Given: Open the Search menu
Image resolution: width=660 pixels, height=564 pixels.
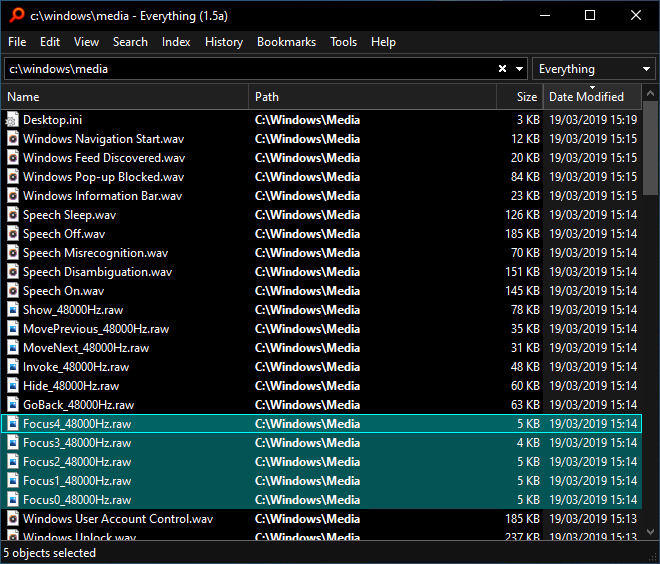Looking at the screenshot, I should tap(130, 42).
